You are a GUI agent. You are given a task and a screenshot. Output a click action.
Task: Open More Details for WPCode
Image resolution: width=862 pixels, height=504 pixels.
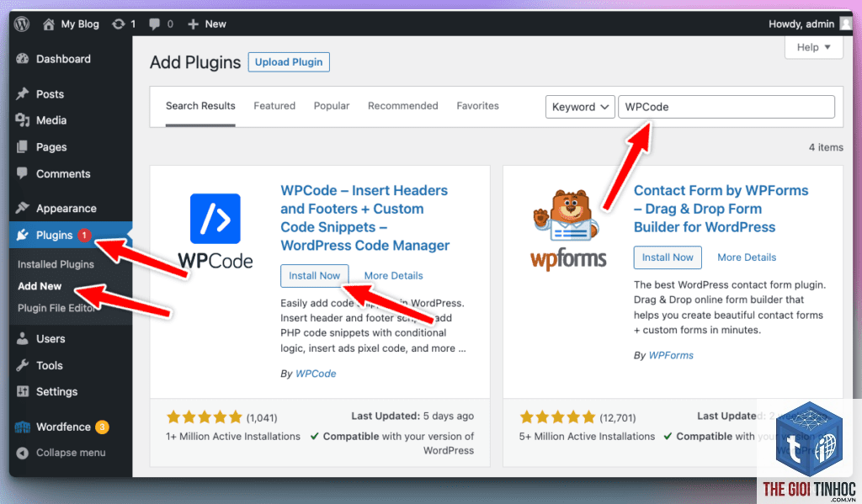coord(394,276)
